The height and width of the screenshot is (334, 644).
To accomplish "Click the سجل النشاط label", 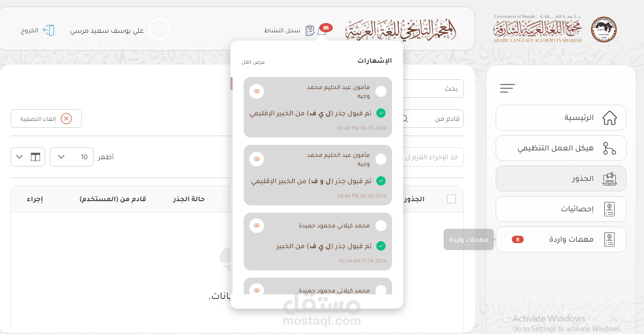I will [x=282, y=30].
